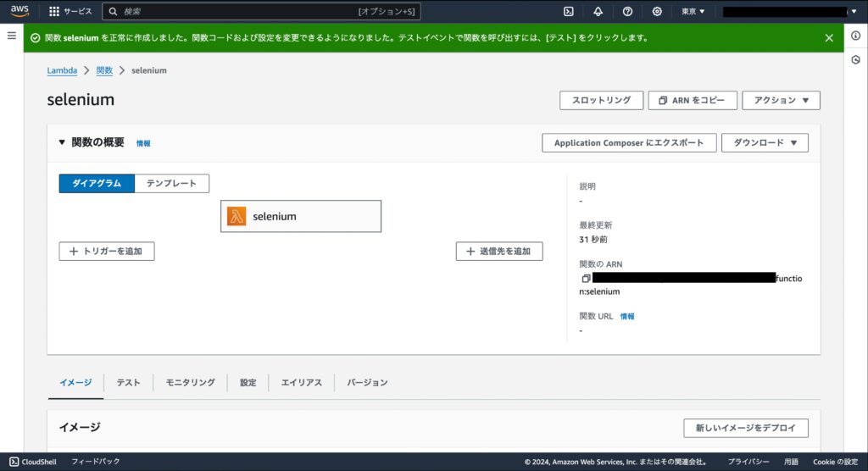Image resolution: width=868 pixels, height=471 pixels.
Task: Click 新しいイメージをデプロイ button
Action: pos(746,428)
